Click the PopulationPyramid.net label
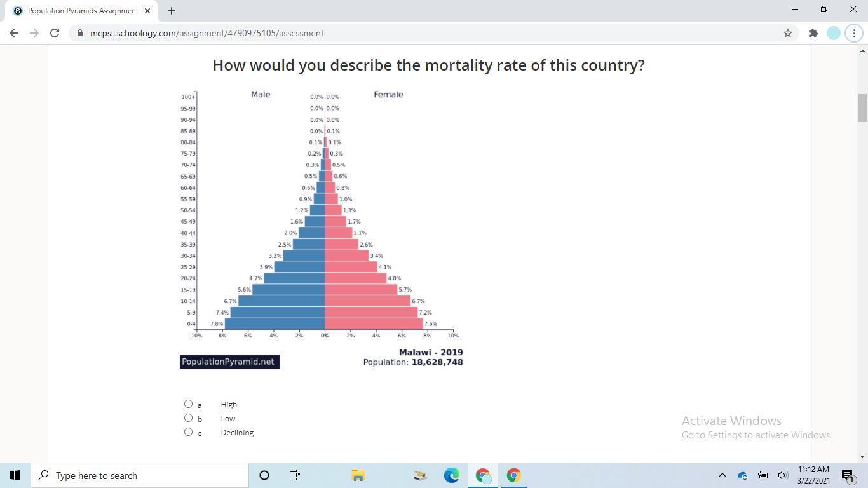This screenshot has height=488, width=868. pos(230,362)
